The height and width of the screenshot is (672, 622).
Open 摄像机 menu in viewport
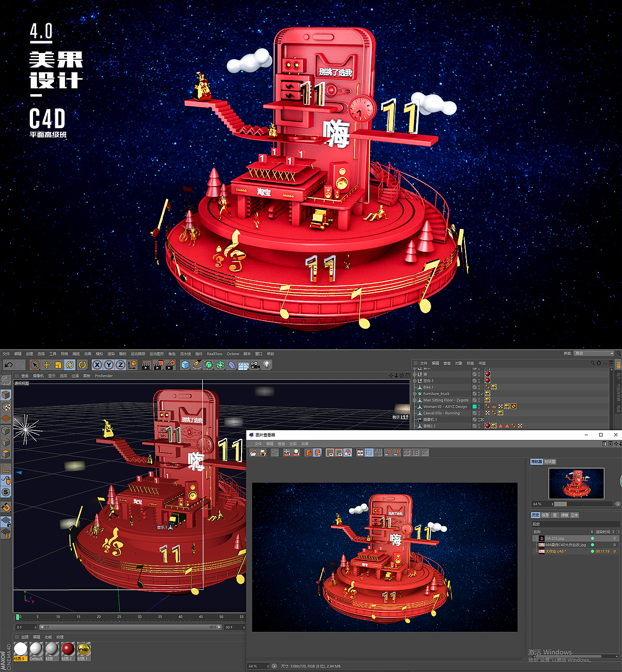(x=38, y=376)
